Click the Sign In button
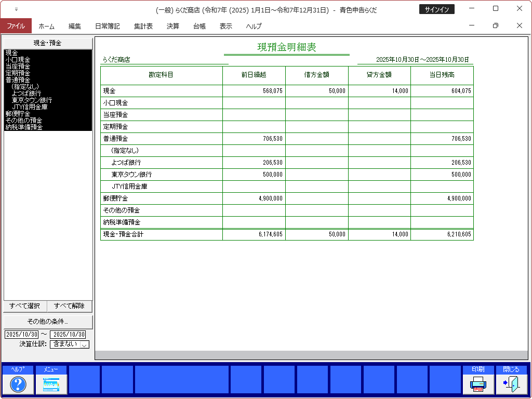 [x=436, y=9]
